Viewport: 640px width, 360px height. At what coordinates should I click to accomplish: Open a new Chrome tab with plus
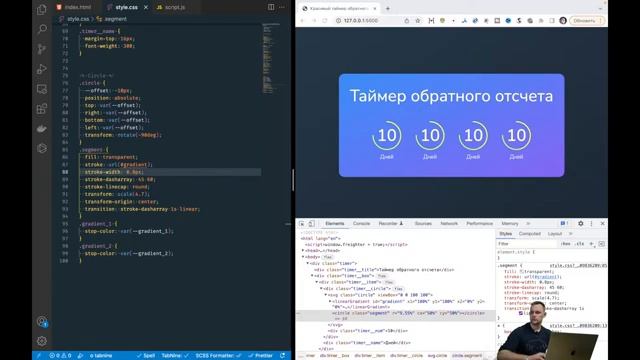pos(388,8)
